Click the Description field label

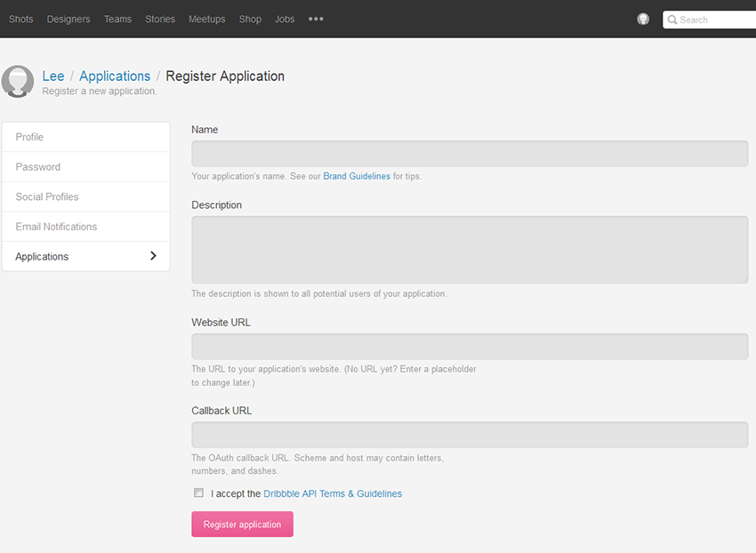[216, 204]
